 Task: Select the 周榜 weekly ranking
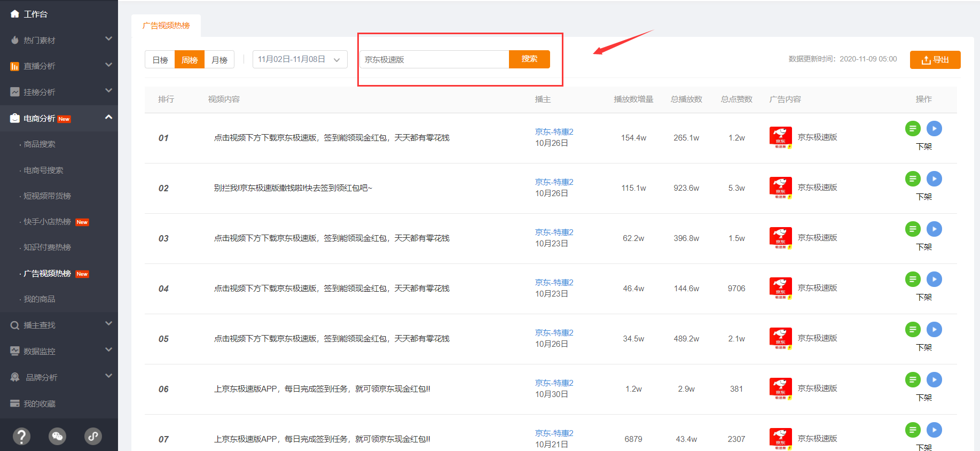click(x=190, y=59)
